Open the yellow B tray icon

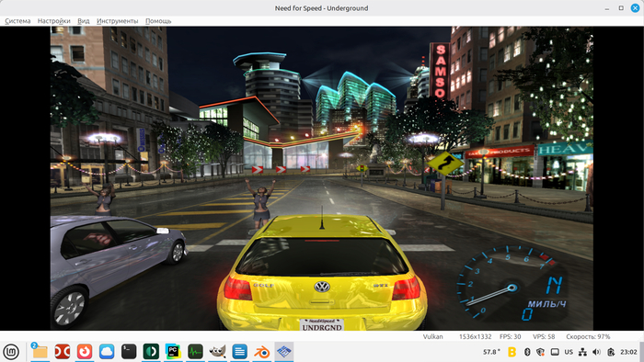coord(512,352)
